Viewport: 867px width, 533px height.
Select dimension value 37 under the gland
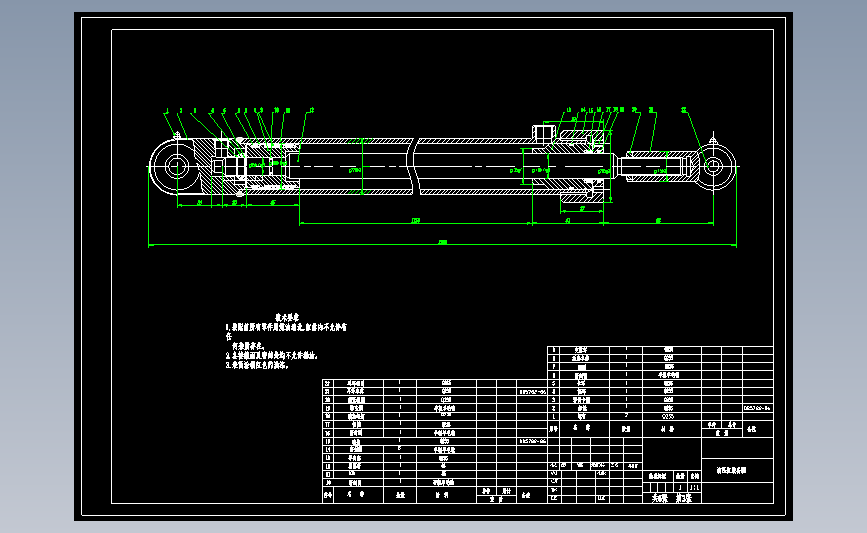[x=582, y=209]
